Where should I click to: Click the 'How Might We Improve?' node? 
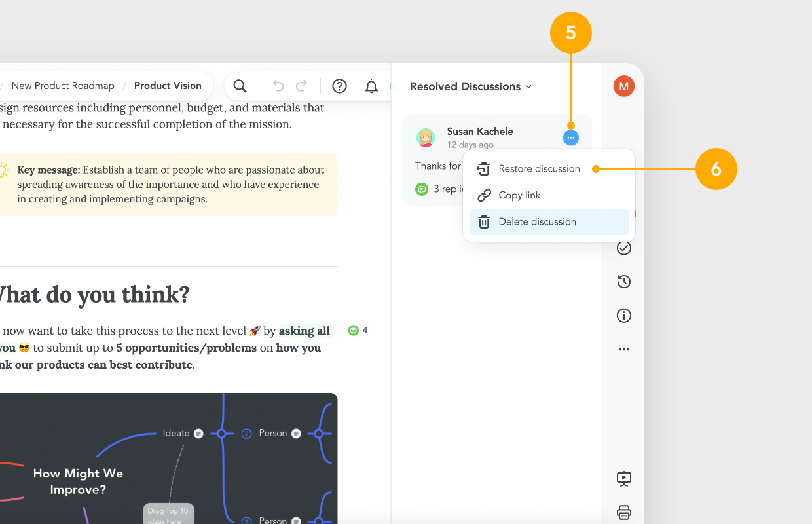[78, 481]
